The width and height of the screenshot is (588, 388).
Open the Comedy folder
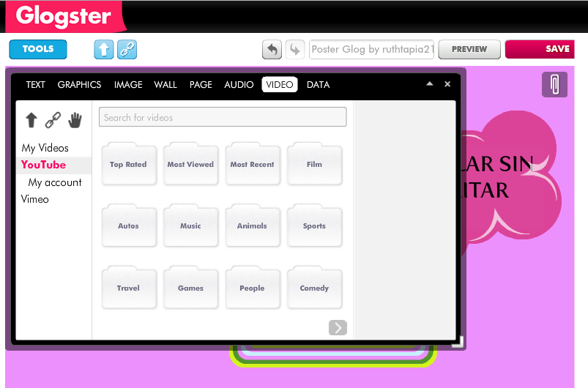coord(314,288)
